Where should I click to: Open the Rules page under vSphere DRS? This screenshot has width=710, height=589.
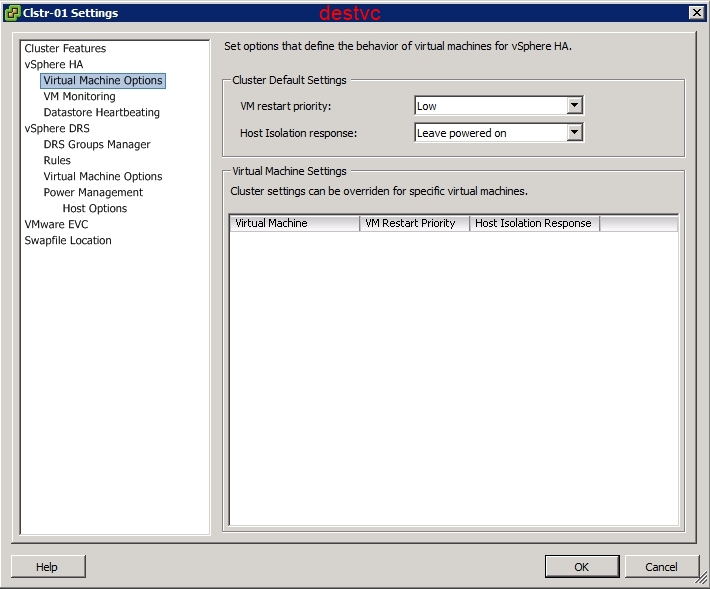(57, 160)
